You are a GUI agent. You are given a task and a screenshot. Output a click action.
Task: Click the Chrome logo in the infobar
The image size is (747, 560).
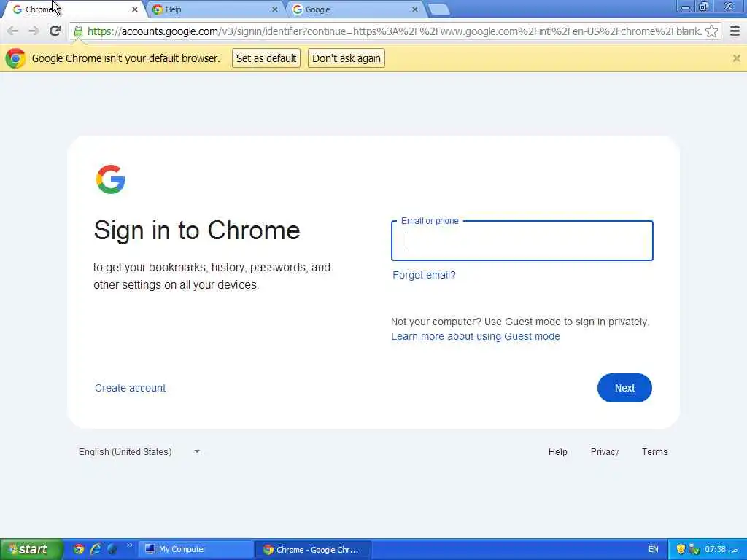15,58
